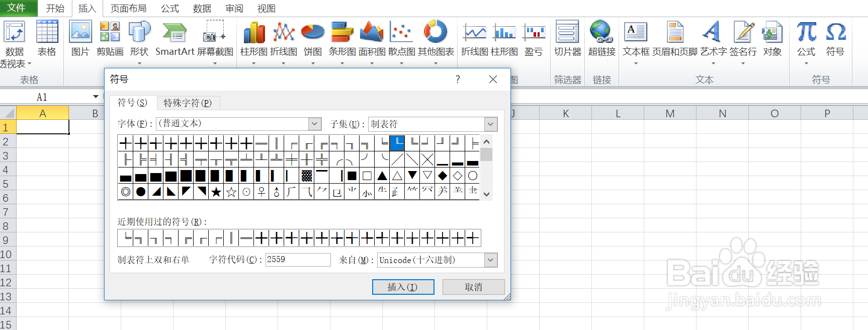Insert a 切片器 slicer
The image size is (868, 330).
click(567, 39)
